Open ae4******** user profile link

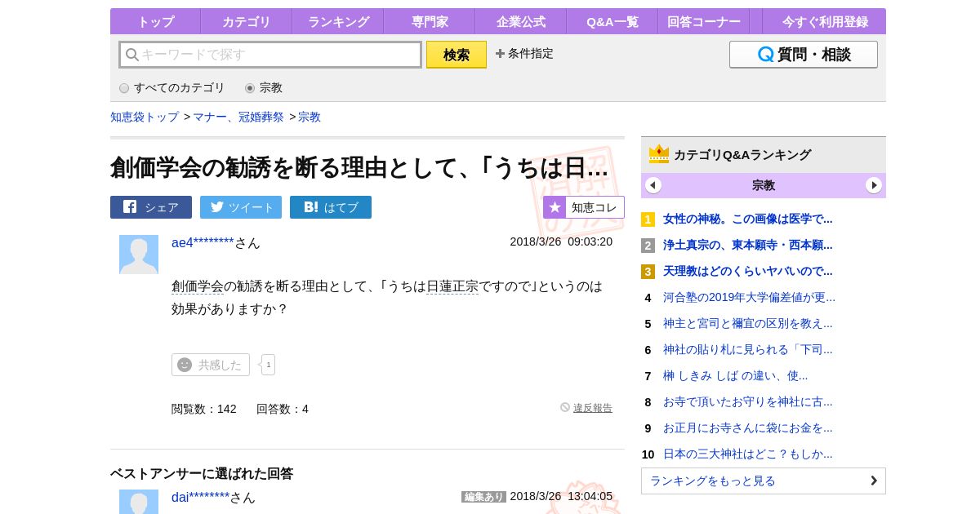(x=203, y=242)
